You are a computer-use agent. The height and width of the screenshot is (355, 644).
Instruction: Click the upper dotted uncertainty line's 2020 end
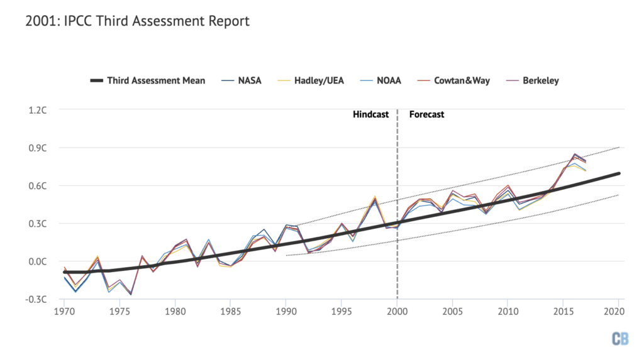pos(618,147)
